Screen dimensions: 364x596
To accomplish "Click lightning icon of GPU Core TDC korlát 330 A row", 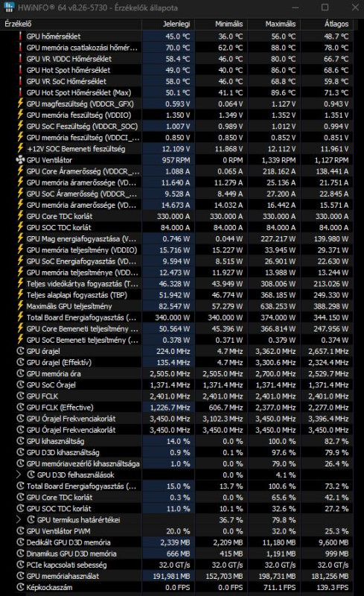I will [21, 216].
